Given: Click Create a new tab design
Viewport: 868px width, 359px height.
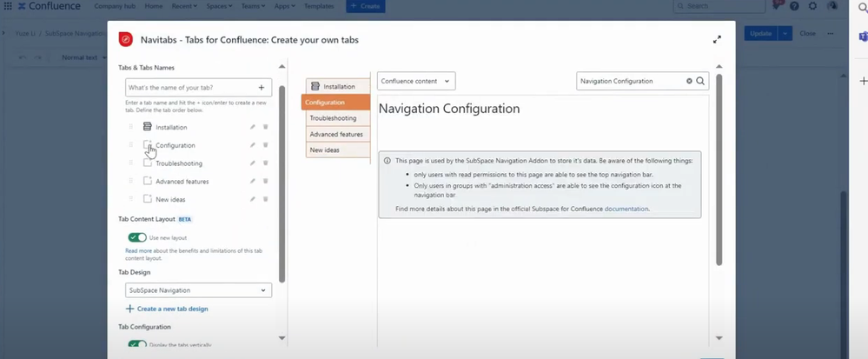Looking at the screenshot, I should tap(167, 309).
